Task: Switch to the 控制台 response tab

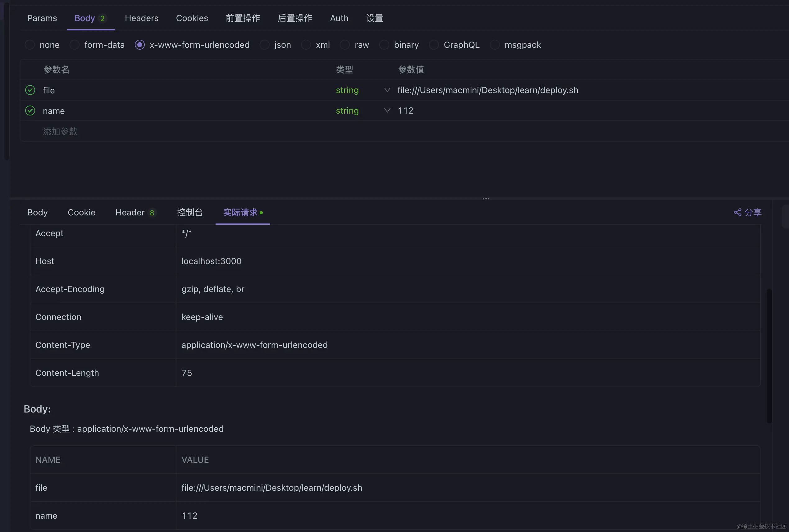Action: (x=190, y=212)
